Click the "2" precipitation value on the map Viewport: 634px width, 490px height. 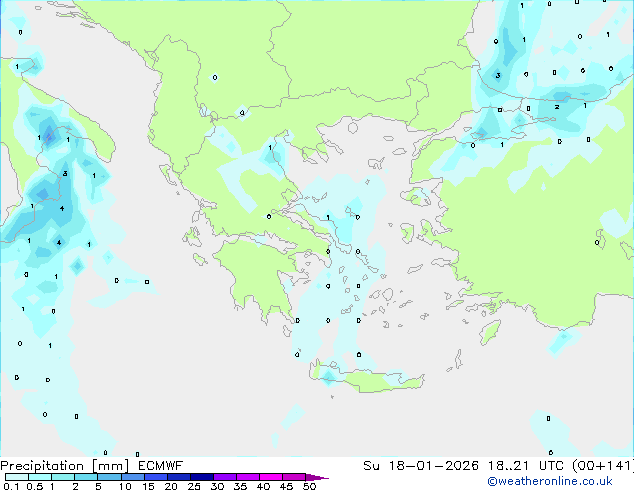pyautogui.click(x=557, y=107)
